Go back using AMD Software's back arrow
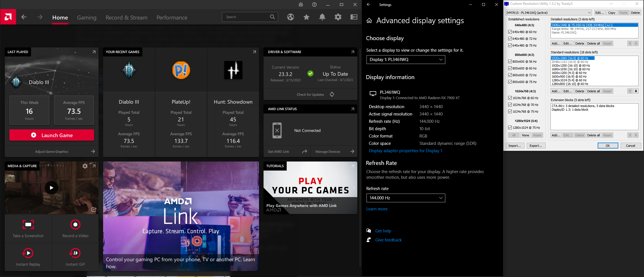The height and width of the screenshot is (277, 644). (x=24, y=17)
